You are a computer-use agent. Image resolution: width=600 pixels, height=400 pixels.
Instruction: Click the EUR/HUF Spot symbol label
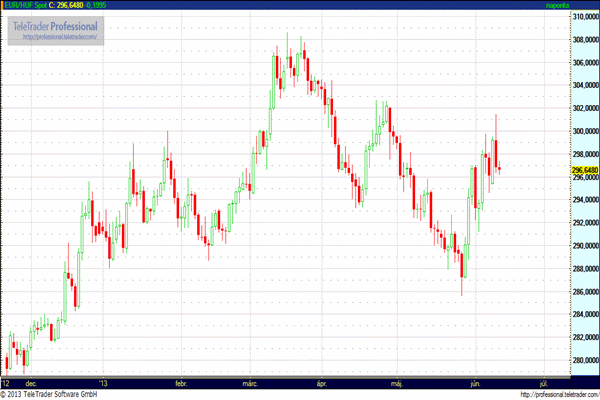[x=25, y=6]
